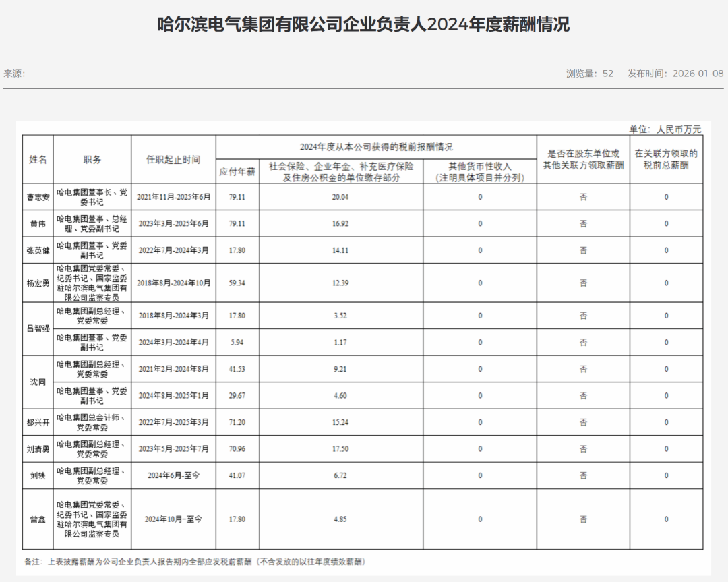This screenshot has height=582, width=728.
Task: Click the 应付年薪 column header
Action: pos(237,172)
